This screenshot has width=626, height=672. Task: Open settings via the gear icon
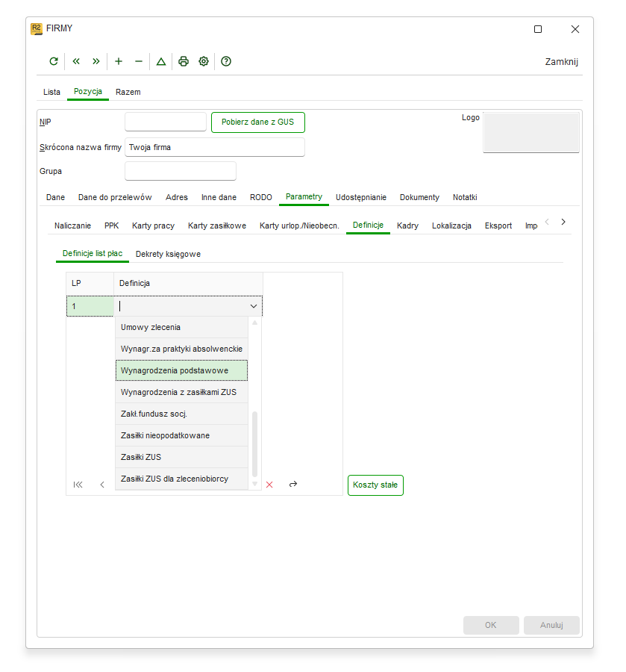[204, 61]
